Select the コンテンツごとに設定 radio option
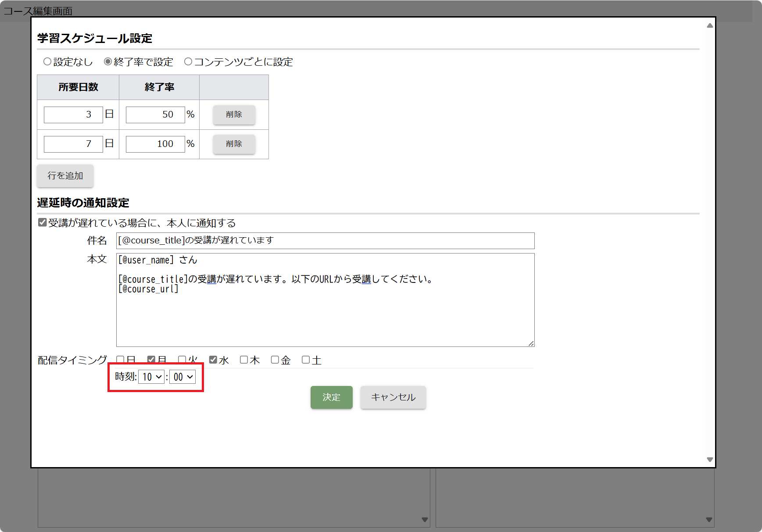Screen dimensions: 762x532 pos(188,62)
